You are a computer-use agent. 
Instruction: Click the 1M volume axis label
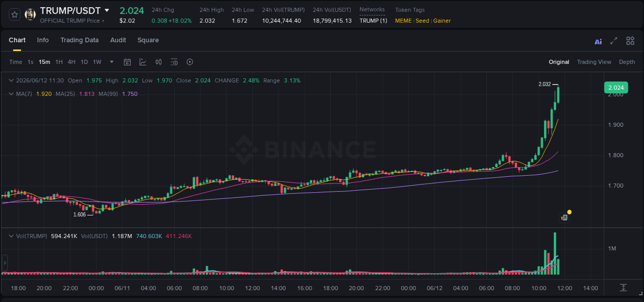tap(612, 249)
